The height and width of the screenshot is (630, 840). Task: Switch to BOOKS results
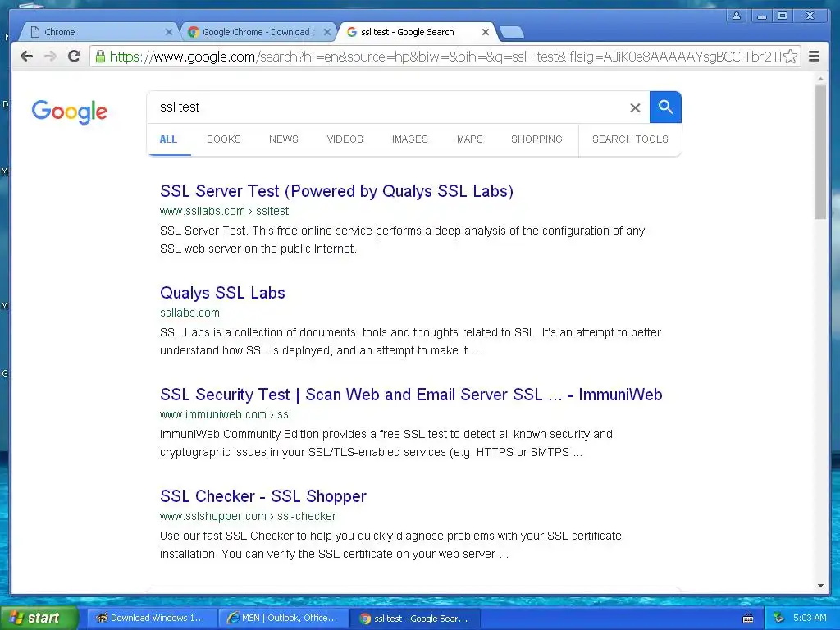tap(224, 139)
